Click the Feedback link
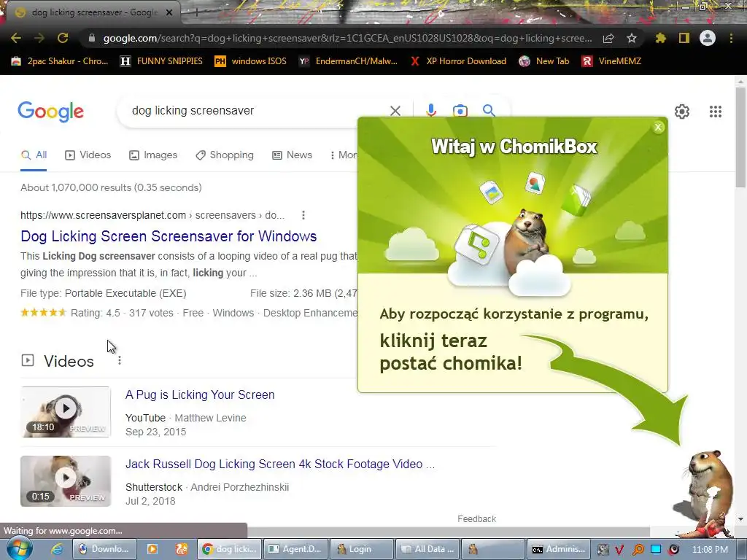This screenshot has width=747, height=560. pos(476,519)
